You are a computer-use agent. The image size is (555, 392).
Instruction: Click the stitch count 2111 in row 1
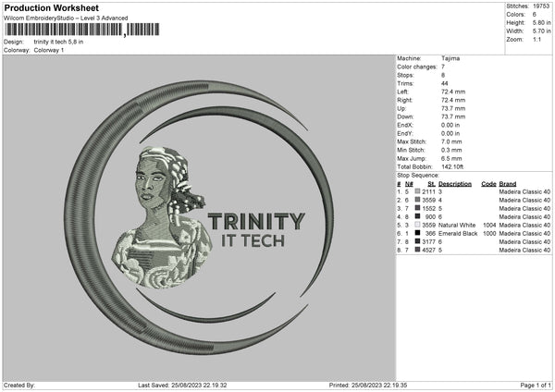428,191
